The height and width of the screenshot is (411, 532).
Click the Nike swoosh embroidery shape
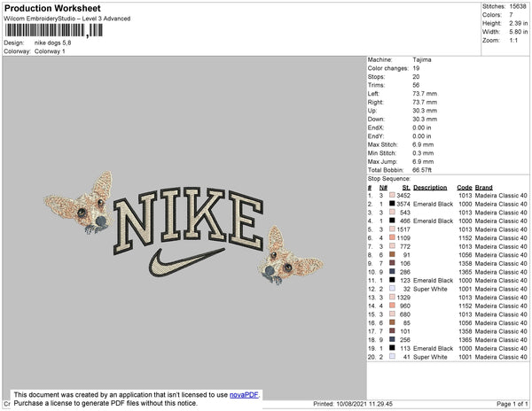(x=186, y=262)
